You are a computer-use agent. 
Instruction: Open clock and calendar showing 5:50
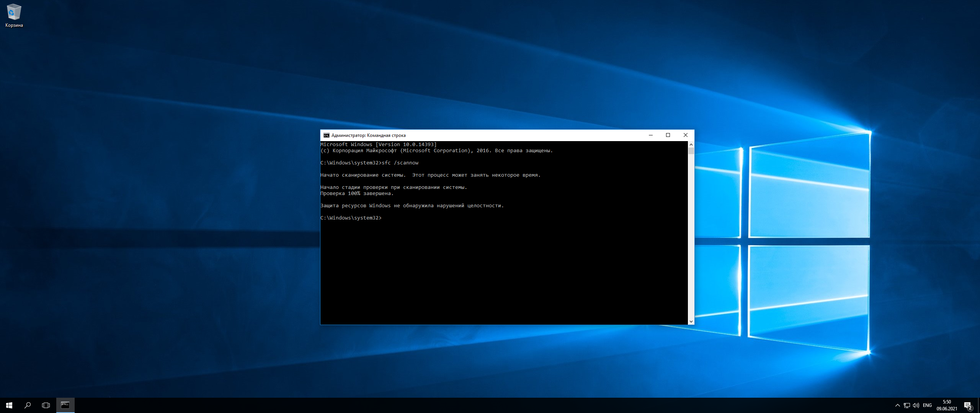click(x=947, y=405)
